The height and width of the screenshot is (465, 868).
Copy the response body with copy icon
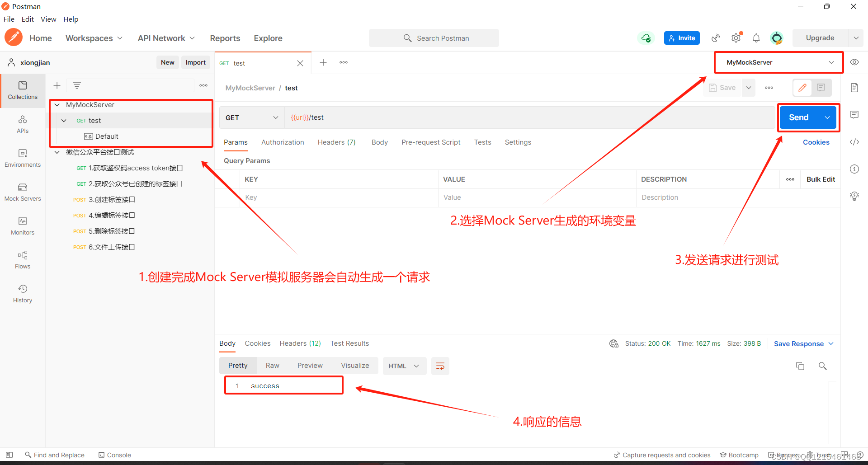(800, 366)
